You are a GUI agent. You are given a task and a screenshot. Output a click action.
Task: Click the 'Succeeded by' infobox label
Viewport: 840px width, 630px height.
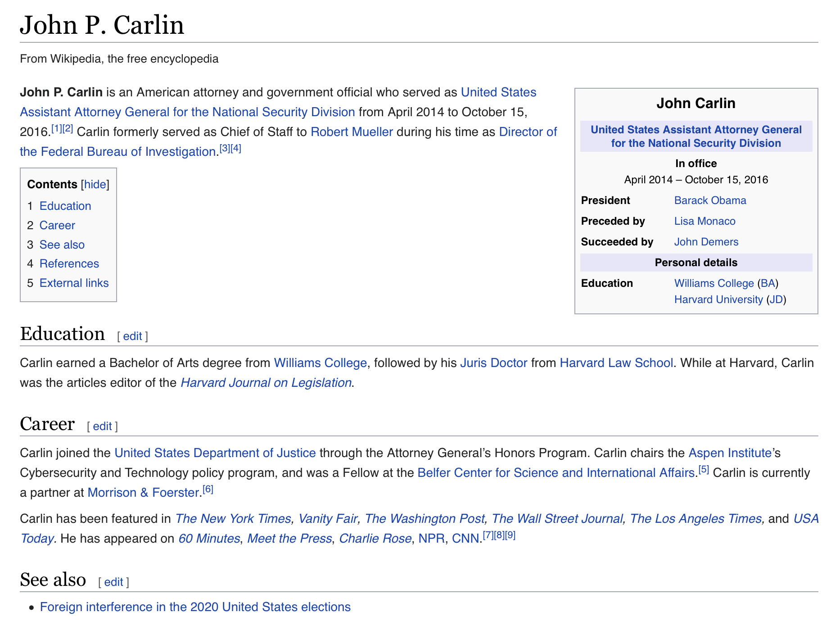617,242
